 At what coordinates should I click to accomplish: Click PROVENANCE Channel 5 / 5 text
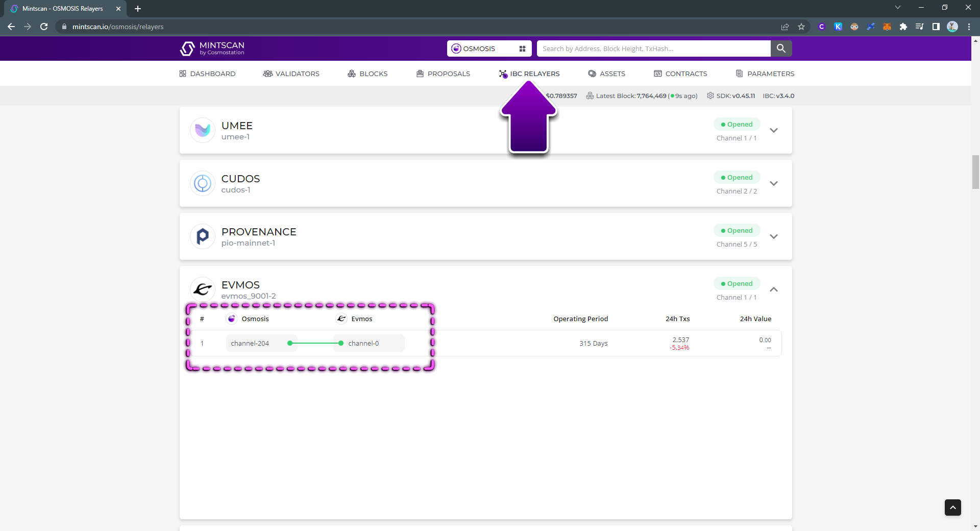[737, 244]
